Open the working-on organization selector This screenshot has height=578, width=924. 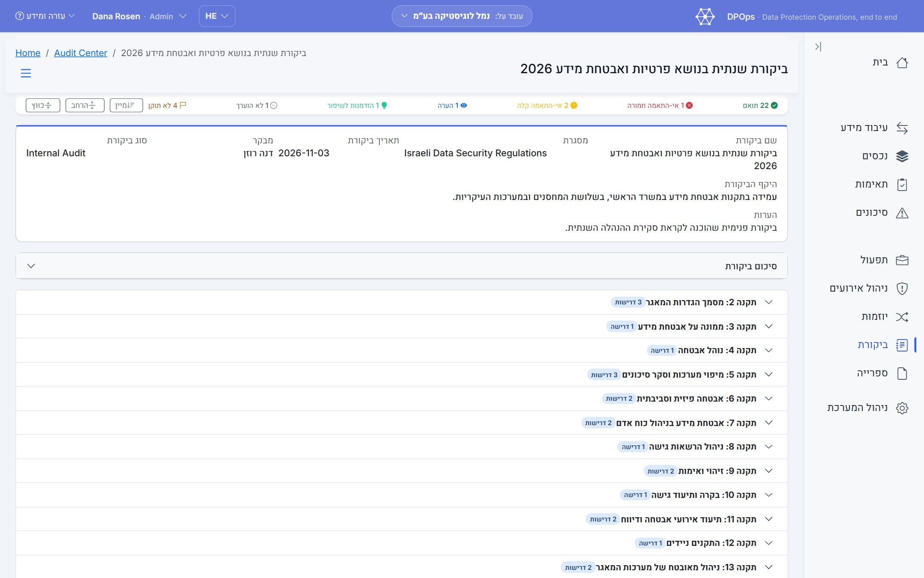[462, 16]
